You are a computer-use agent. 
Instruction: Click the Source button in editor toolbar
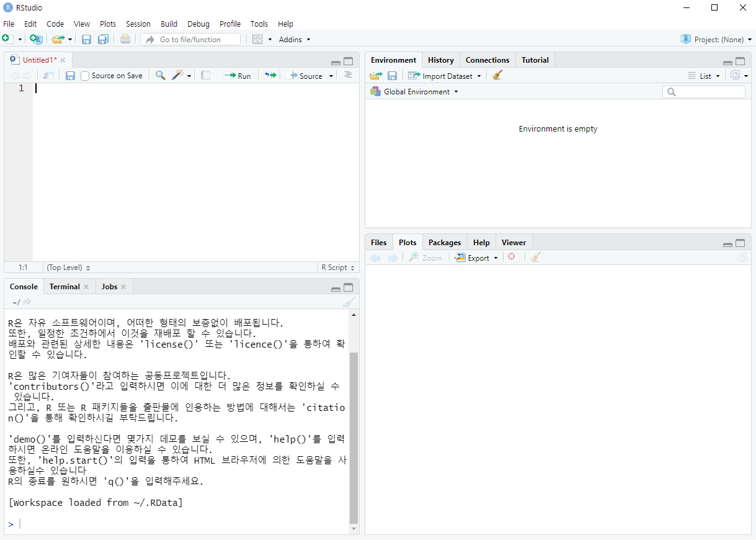(306, 76)
